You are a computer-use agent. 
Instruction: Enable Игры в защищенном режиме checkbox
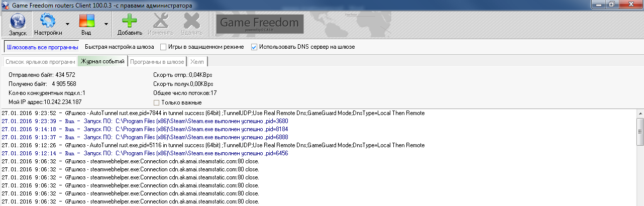[x=163, y=47]
